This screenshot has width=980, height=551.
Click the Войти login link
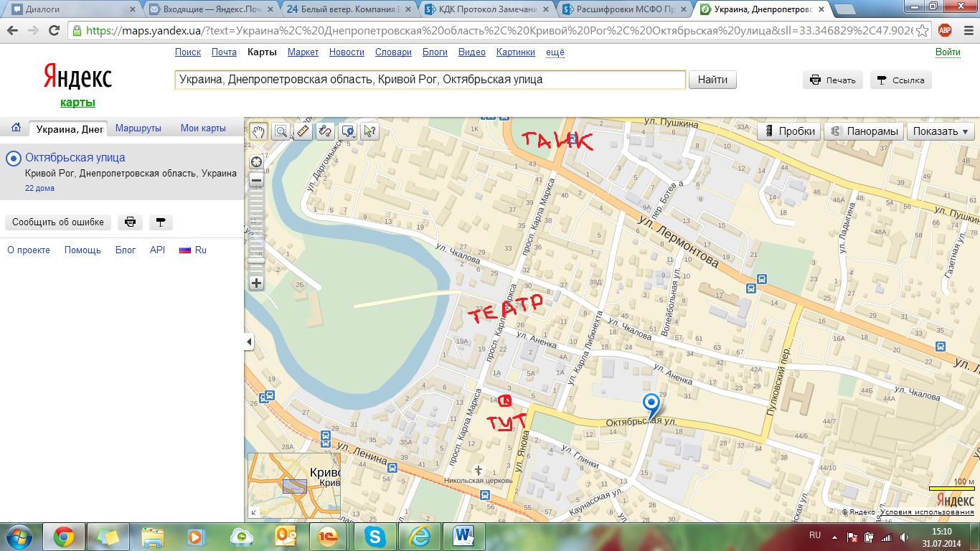[x=948, y=52]
